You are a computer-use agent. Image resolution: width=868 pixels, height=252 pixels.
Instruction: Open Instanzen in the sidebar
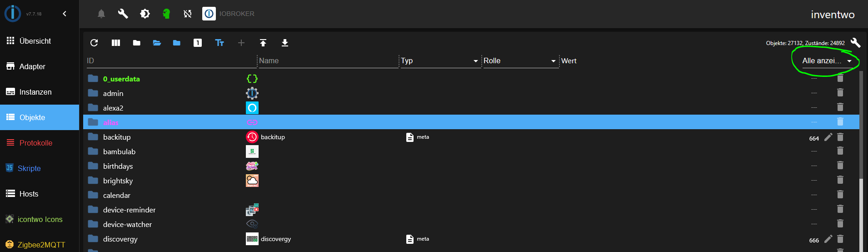point(35,92)
